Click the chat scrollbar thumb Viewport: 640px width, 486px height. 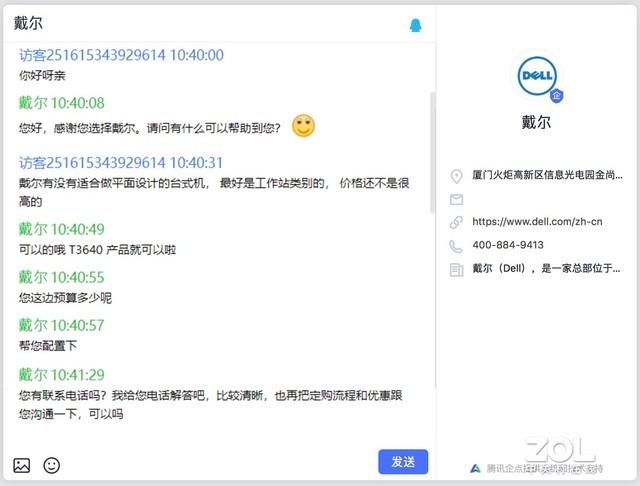point(432,153)
